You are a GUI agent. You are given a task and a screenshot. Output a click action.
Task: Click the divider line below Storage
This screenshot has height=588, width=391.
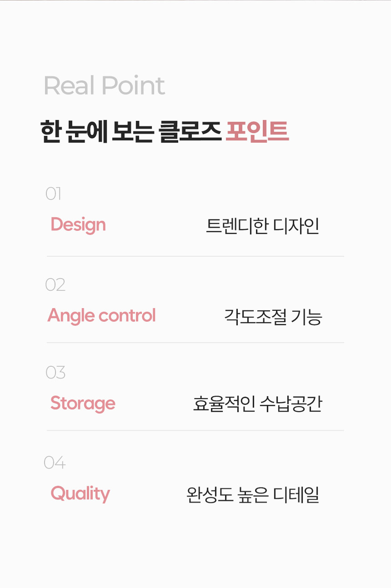195,430
